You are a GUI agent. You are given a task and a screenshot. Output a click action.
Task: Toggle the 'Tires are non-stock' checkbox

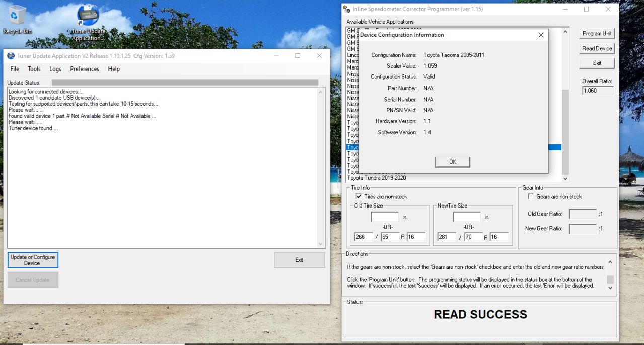[359, 197]
